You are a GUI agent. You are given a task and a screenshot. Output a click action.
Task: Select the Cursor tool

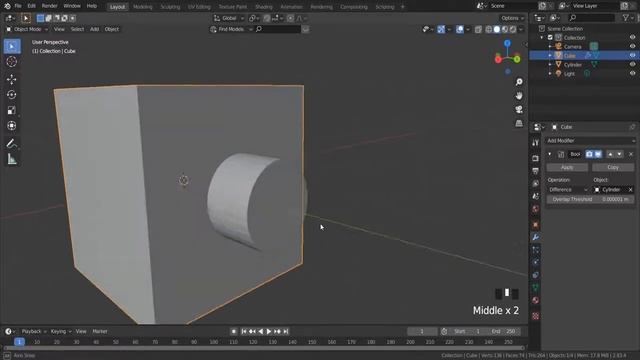(12, 62)
